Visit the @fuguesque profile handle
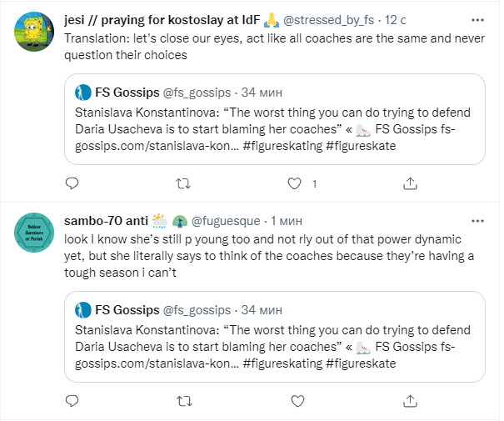 pos(226,222)
